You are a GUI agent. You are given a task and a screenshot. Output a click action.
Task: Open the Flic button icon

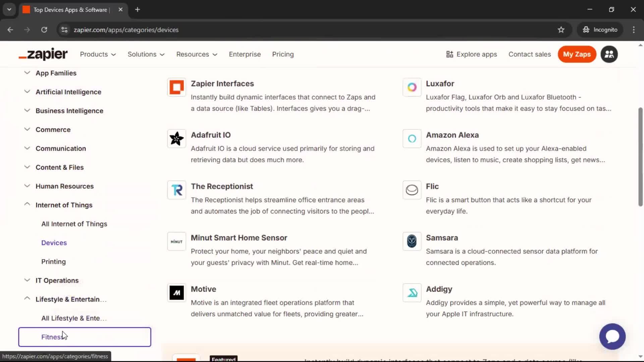tap(412, 190)
